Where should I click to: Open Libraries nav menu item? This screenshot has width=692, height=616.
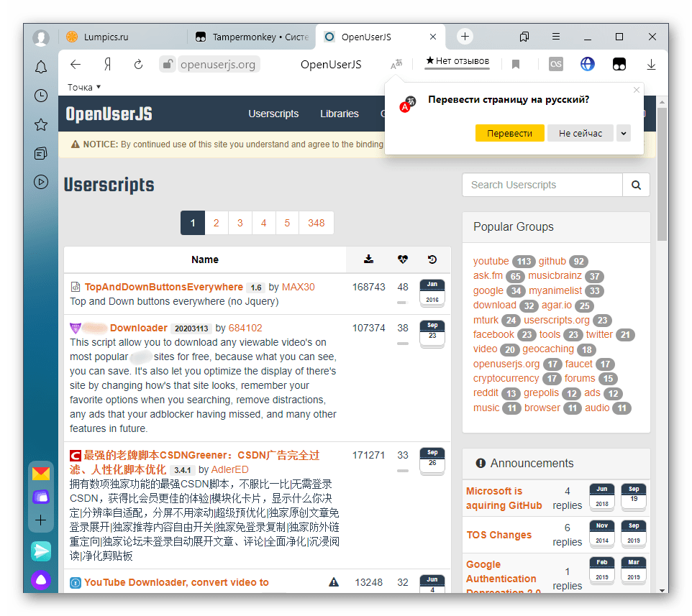pos(340,114)
